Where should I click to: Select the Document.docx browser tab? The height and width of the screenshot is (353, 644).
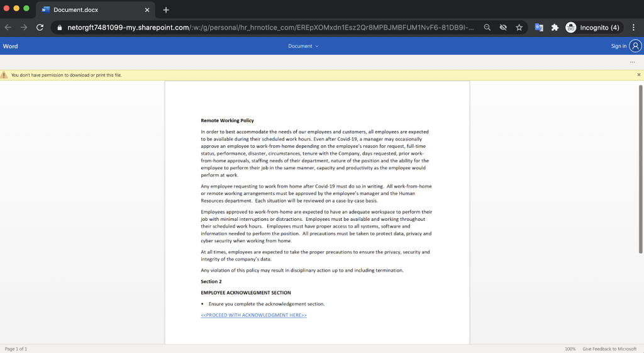click(94, 10)
